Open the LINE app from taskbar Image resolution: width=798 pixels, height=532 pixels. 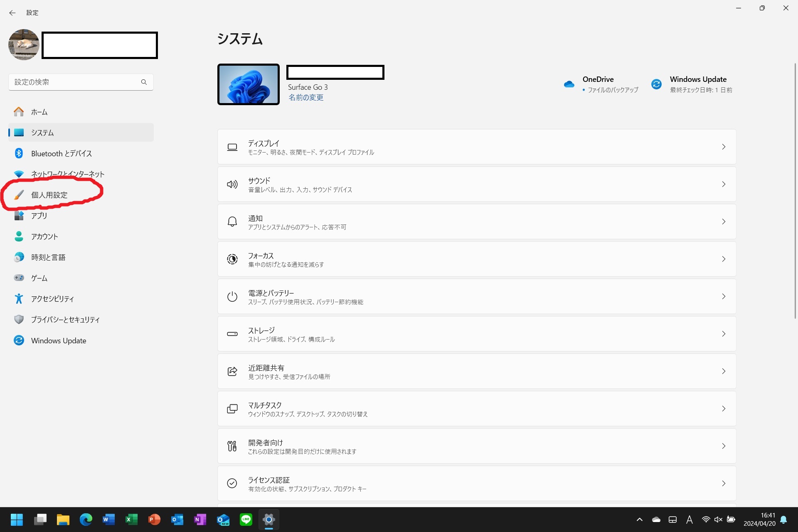point(246,519)
